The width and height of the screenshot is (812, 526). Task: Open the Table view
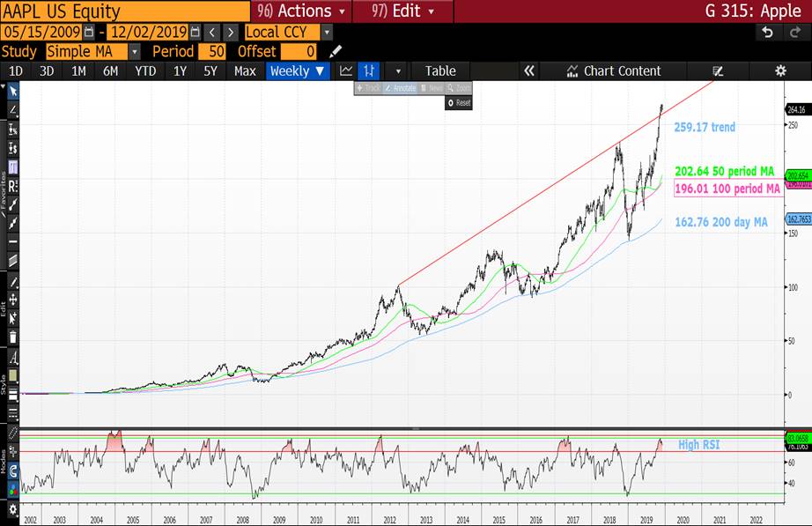[440, 71]
